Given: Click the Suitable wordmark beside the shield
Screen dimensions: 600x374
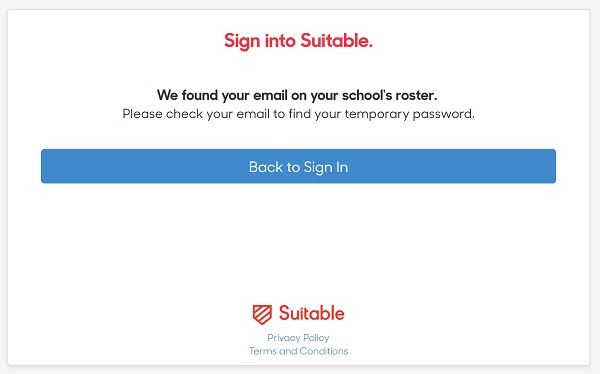Looking at the screenshot, I should (311, 313).
